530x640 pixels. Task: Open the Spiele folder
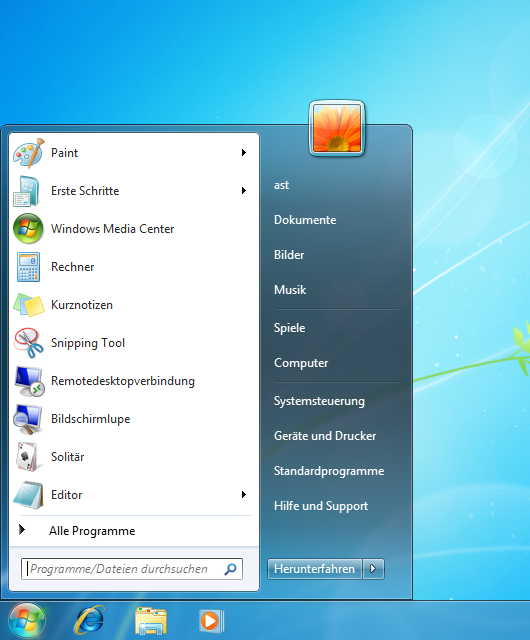tap(289, 328)
